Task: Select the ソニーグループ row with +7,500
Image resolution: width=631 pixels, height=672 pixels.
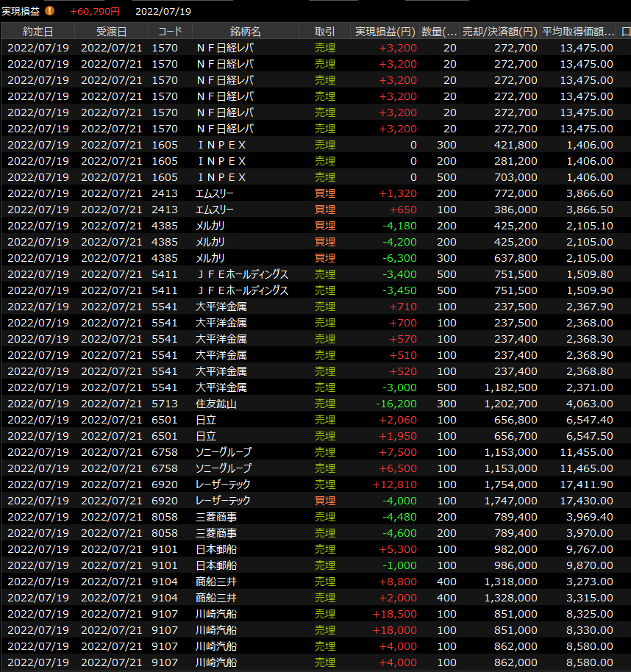Action: pos(224,452)
